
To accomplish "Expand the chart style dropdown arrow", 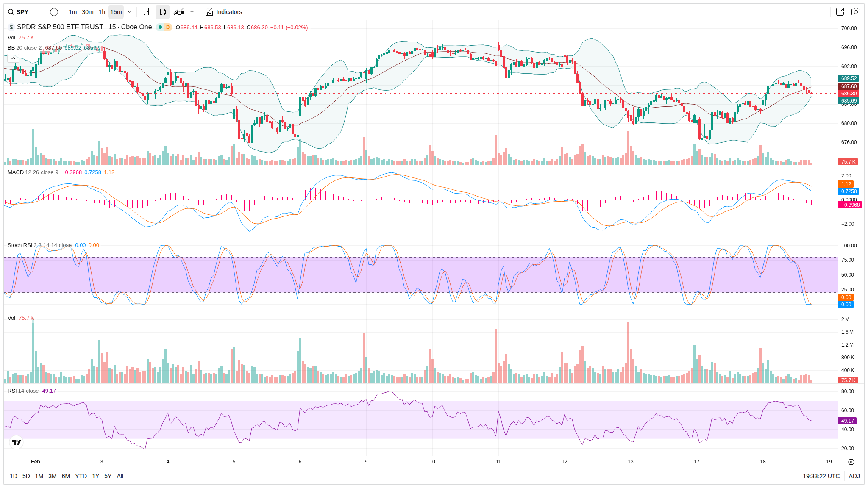I will click(x=192, y=12).
